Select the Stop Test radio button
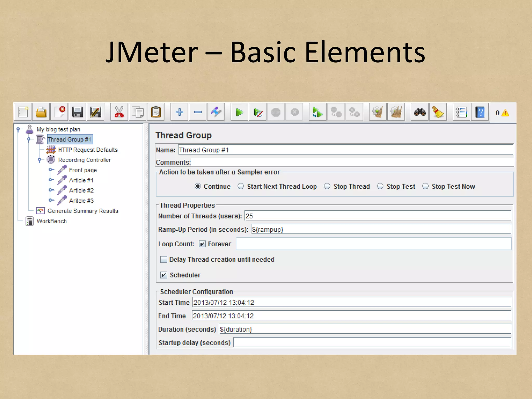This screenshot has height=399, width=532. point(380,186)
